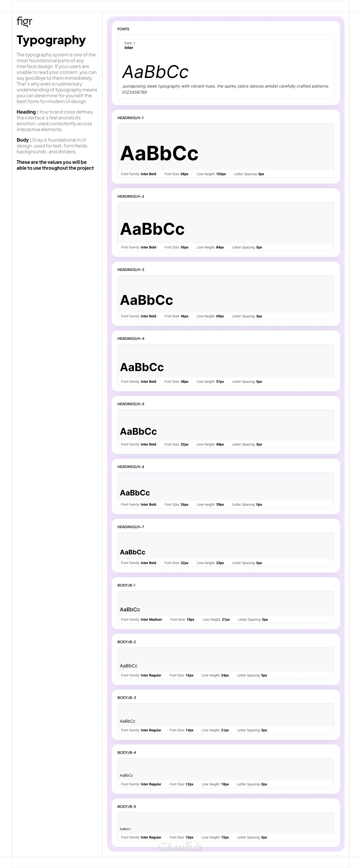Click the B-3 AaBbCc body sample
This screenshot has width=361, height=868.
coord(127,721)
